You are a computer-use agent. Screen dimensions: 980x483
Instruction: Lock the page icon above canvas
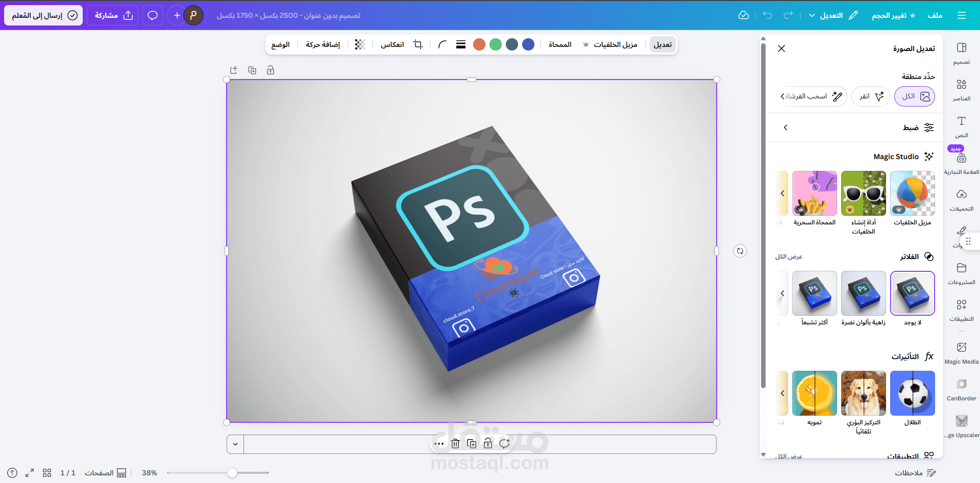point(271,70)
